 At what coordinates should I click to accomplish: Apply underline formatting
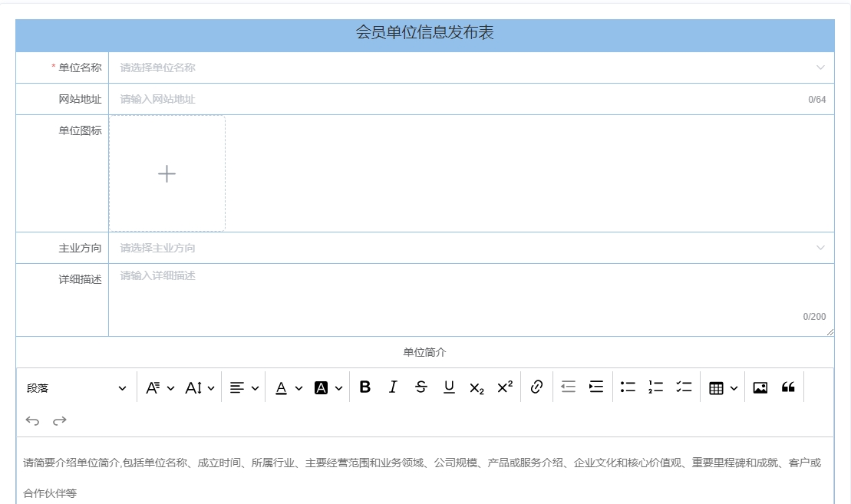coord(449,387)
